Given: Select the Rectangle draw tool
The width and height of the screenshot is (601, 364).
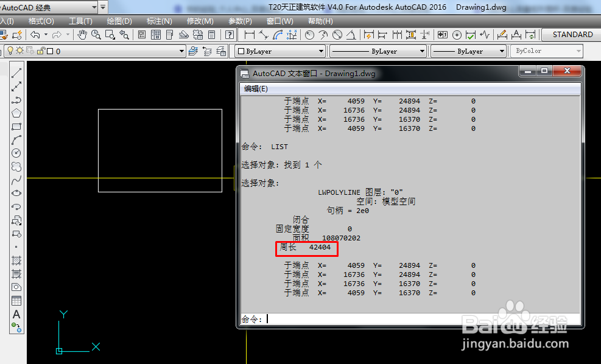Looking at the screenshot, I should coord(16,127).
